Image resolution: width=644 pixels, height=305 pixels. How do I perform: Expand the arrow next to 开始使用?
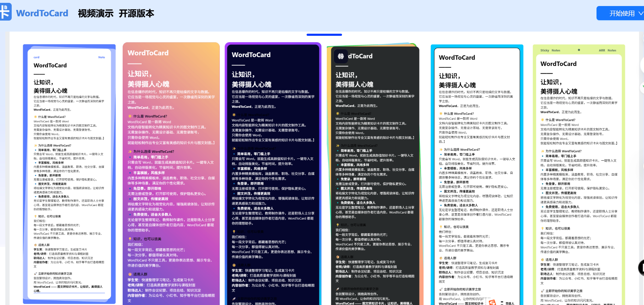[640, 13]
